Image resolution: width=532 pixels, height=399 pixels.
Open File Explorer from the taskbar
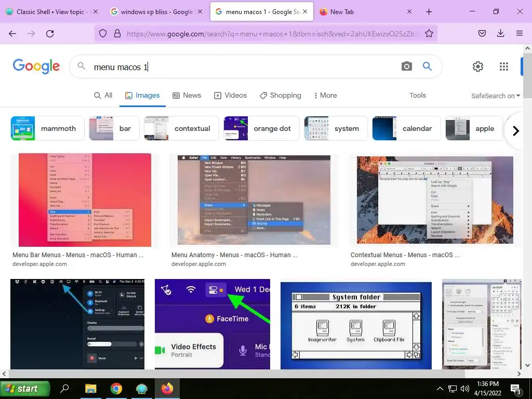point(90,389)
